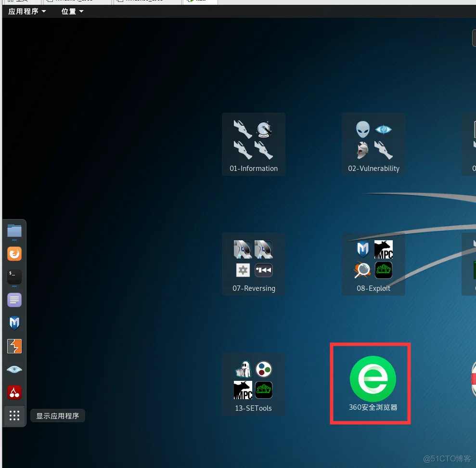Launch 360安全浏览器 browser
This screenshot has height=468, width=476.
[x=373, y=383]
